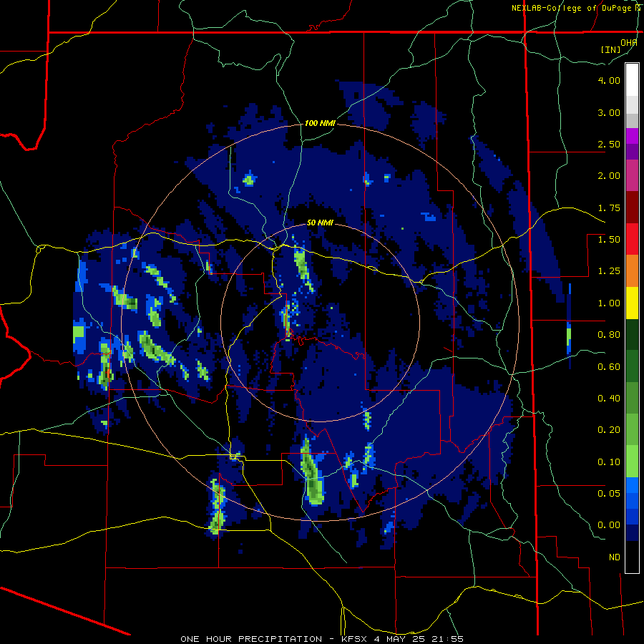644x644 pixels.
Task: Pick the pink 2.00 legend color block
Action: coord(632,175)
